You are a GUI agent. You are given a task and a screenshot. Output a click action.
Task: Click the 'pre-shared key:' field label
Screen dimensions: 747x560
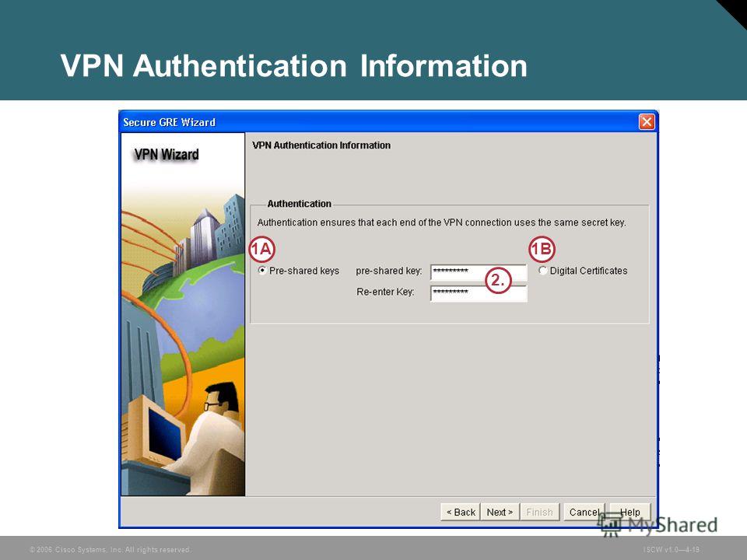pyautogui.click(x=389, y=271)
